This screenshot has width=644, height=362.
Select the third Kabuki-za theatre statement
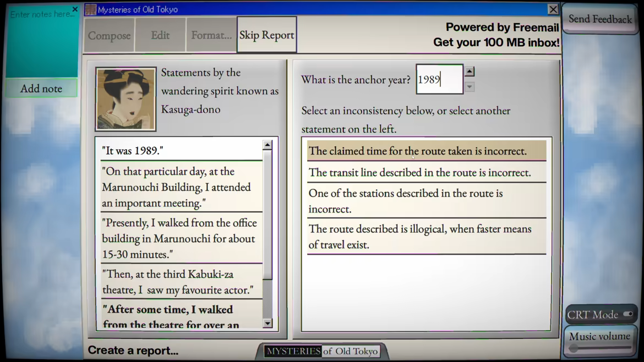(182, 282)
